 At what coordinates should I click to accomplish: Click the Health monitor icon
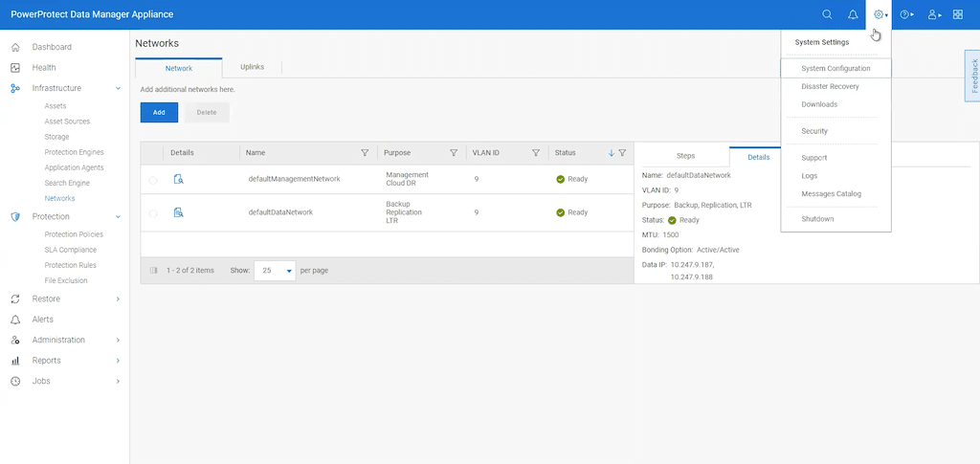click(16, 67)
